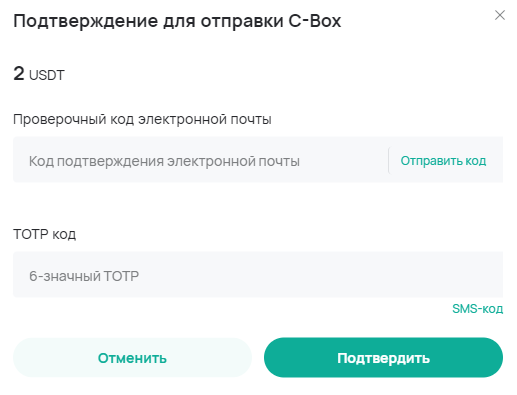Select the 2 USDT amount text
517x395 pixels.
[39, 74]
